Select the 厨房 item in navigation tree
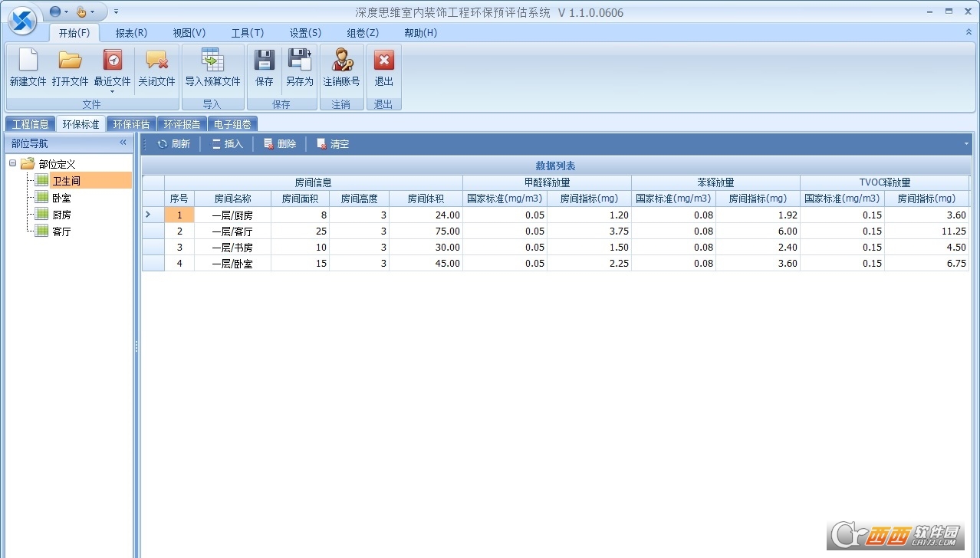 tap(62, 215)
